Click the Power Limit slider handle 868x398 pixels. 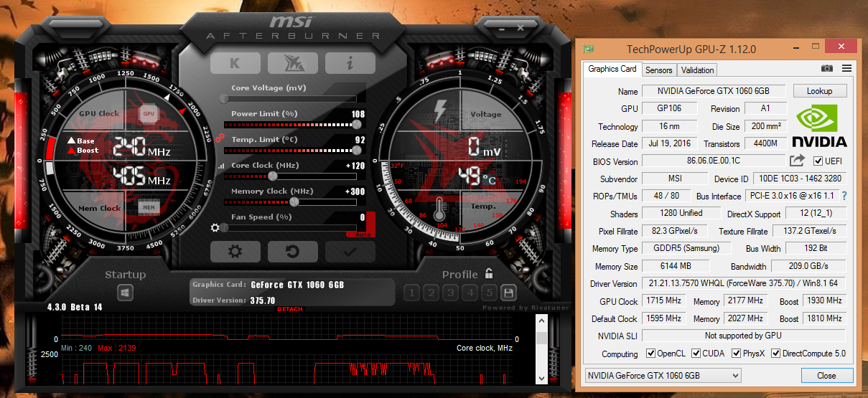[x=357, y=124]
